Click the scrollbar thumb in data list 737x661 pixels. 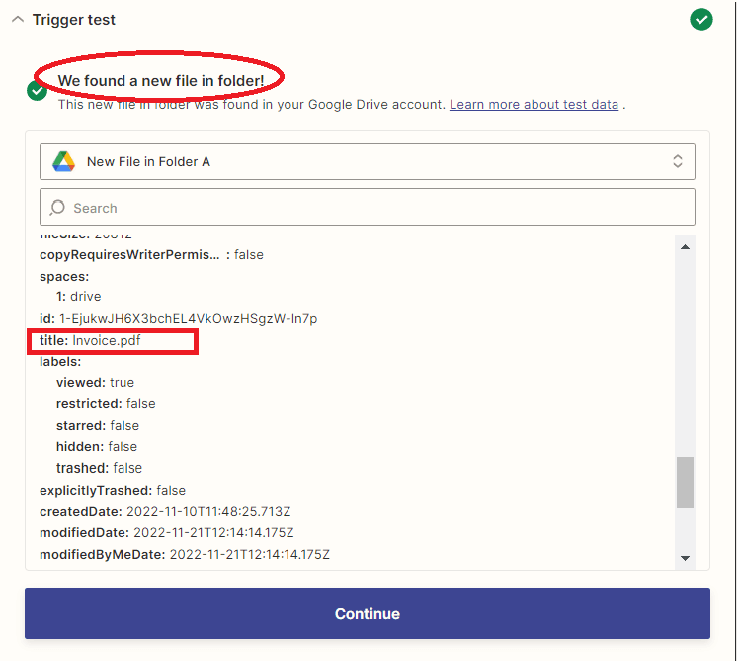coord(685,483)
